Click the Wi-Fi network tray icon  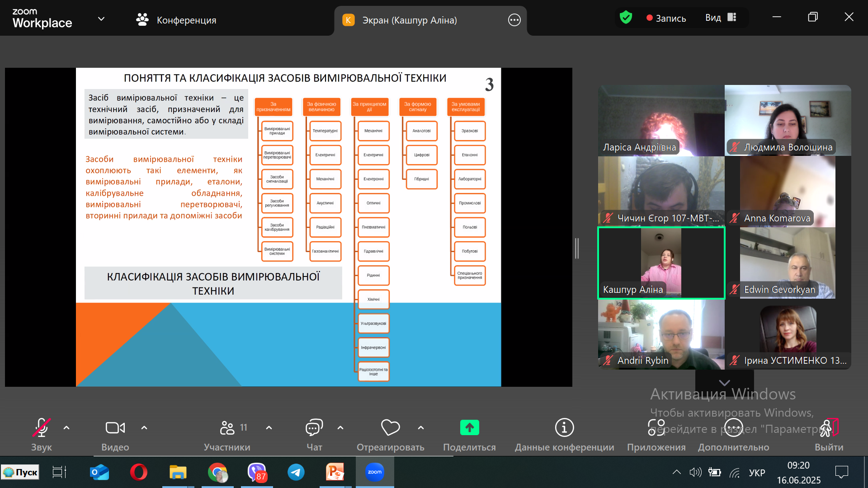pyautogui.click(x=735, y=473)
